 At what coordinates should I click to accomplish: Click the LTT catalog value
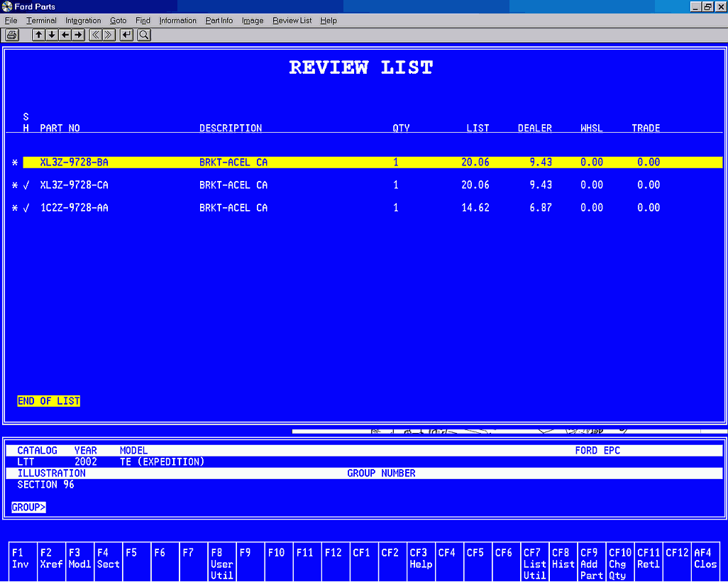[x=26, y=462]
